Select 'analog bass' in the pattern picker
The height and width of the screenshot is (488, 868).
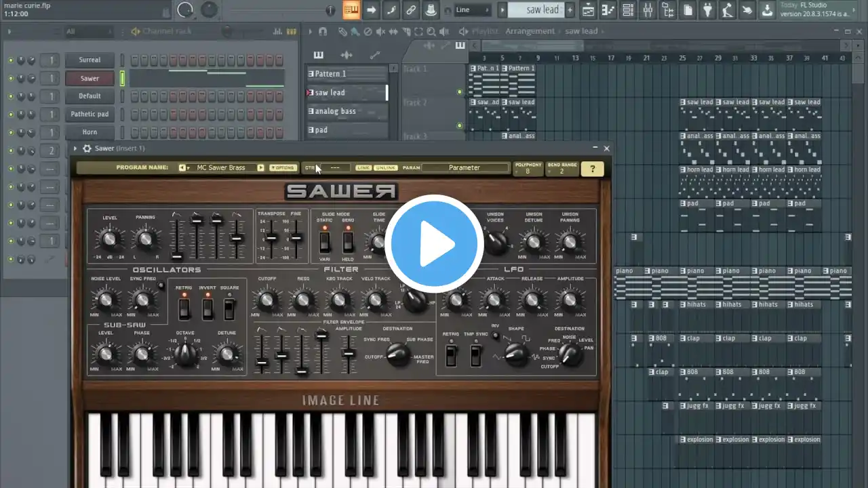pos(347,111)
